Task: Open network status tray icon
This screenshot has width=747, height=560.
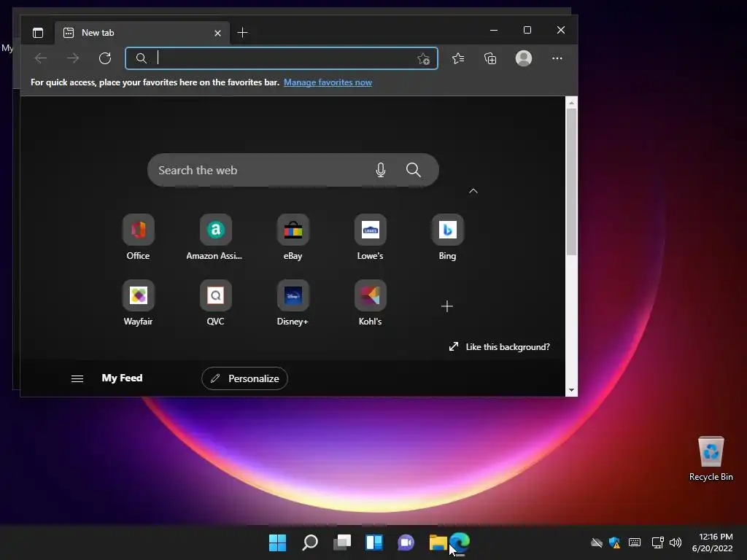Action: [x=657, y=542]
